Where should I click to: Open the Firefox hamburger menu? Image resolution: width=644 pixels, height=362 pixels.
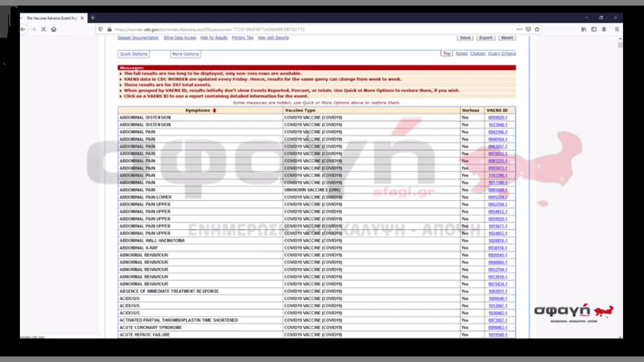click(x=616, y=29)
